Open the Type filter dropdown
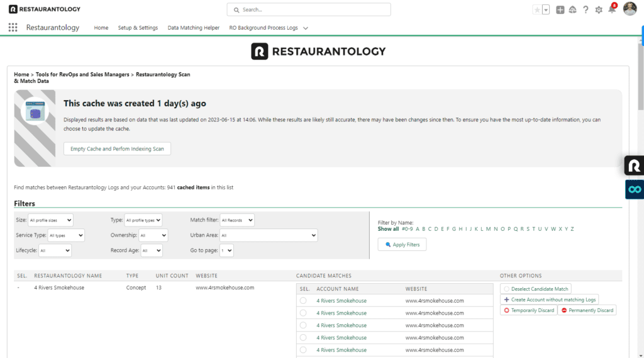The width and height of the screenshot is (644, 358). coord(143,220)
